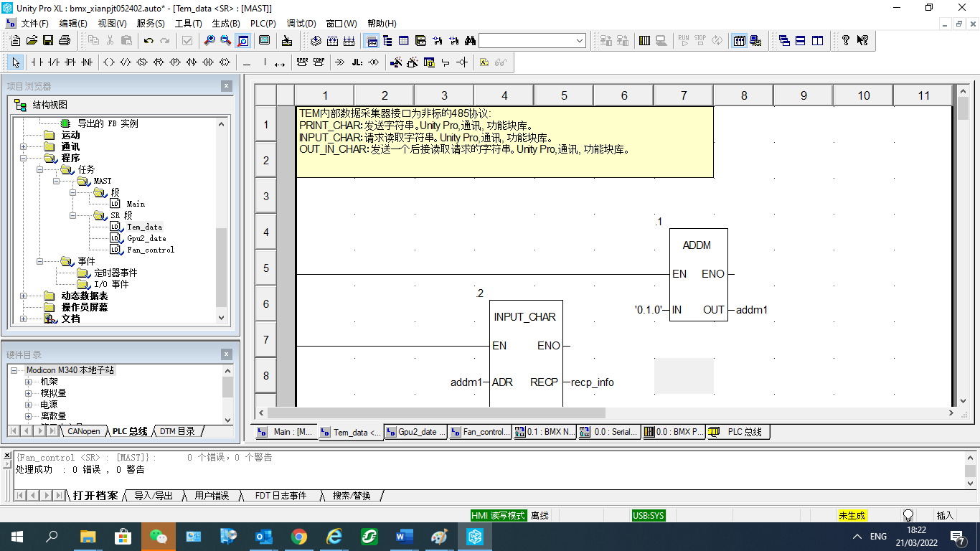Select the COMP compare block tool
Viewport: 980px width, 551px height.
319,62
